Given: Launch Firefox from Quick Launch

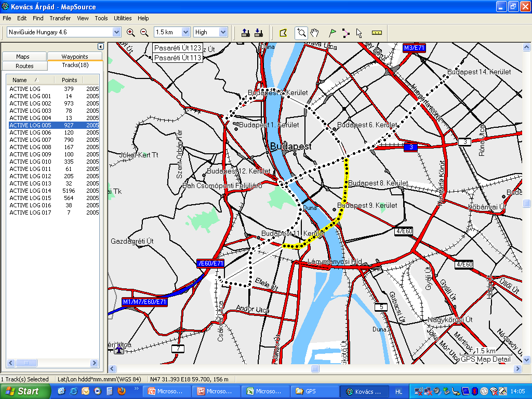Looking at the screenshot, I should (x=122, y=391).
